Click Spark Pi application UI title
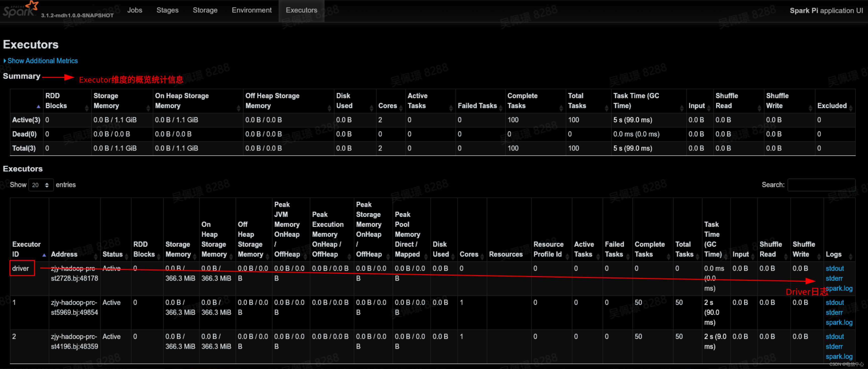This screenshot has height=369, width=868. click(x=826, y=11)
